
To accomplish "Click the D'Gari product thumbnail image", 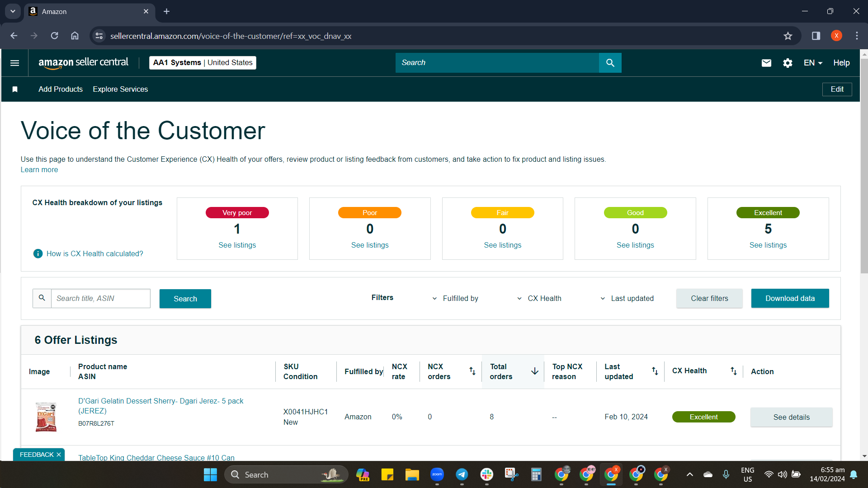I will click(x=46, y=417).
